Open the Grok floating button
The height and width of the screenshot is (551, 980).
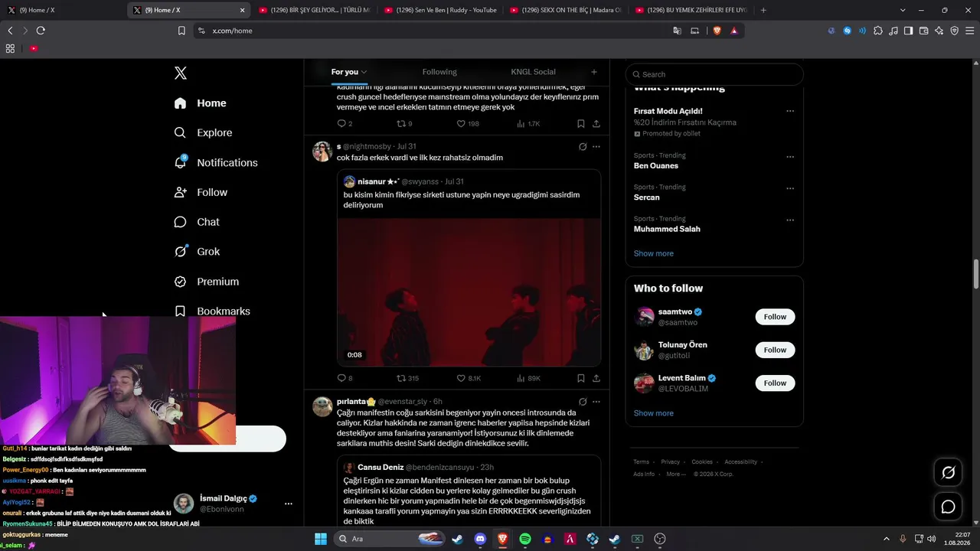[948, 473]
